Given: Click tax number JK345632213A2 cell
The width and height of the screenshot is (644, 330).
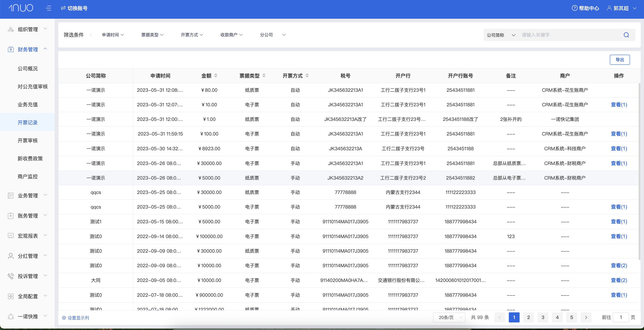Looking at the screenshot, I should click(346, 178).
